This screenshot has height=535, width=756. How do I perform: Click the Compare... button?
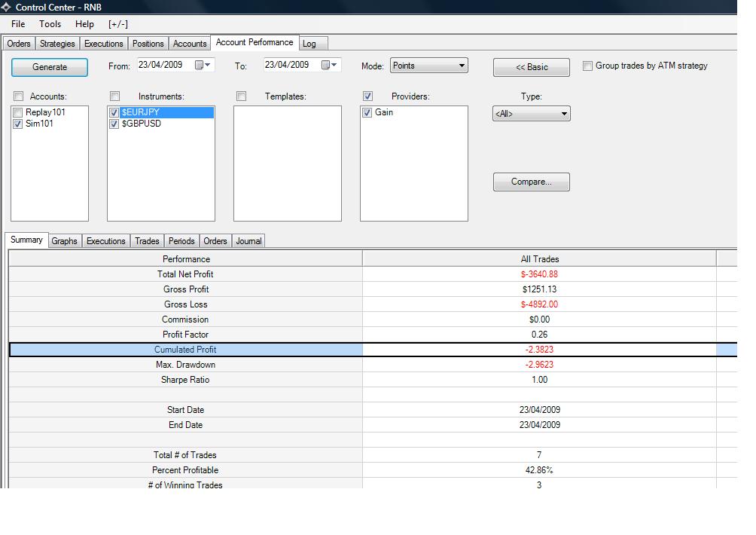pos(532,182)
